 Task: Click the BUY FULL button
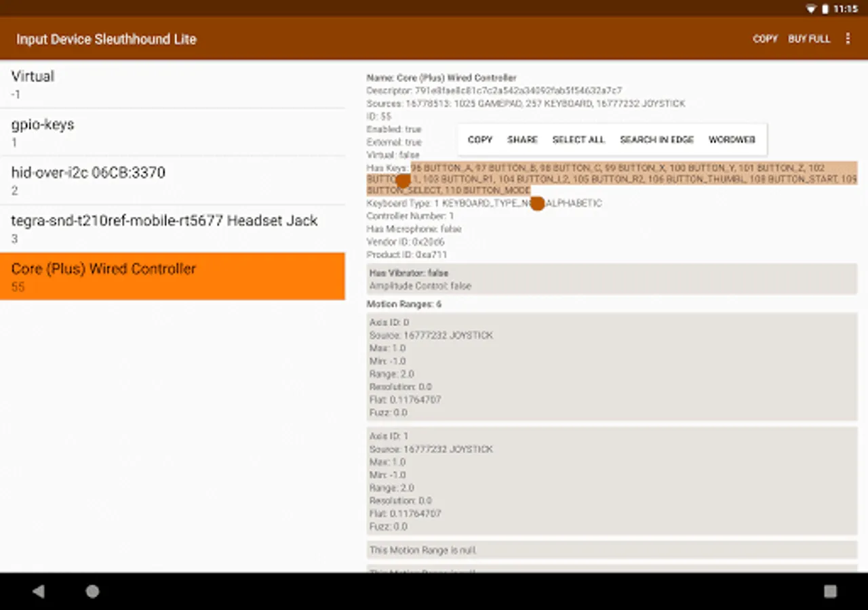[x=809, y=39]
